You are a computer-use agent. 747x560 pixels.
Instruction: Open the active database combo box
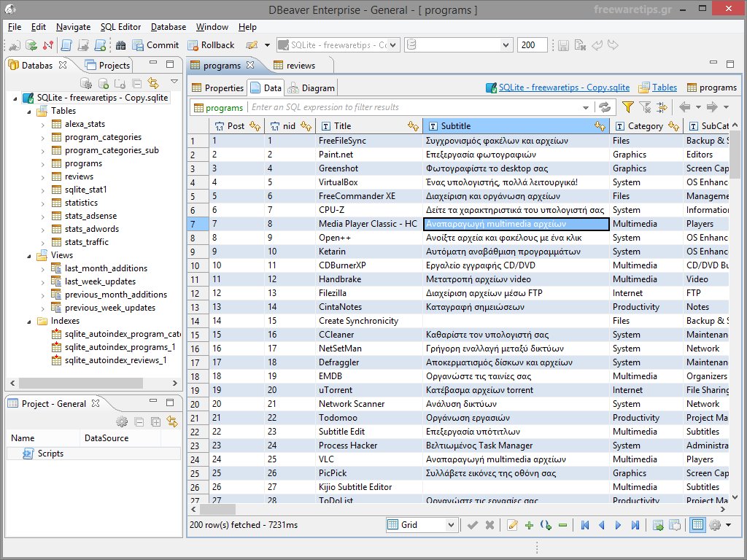458,44
